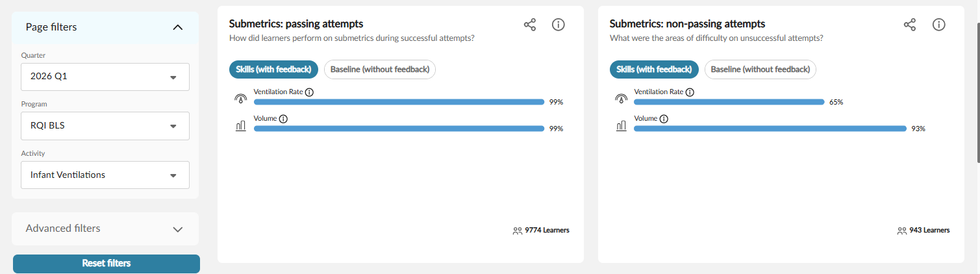Click info icon on passing attempts card
The height and width of the screenshot is (274, 980).
pyautogui.click(x=558, y=25)
